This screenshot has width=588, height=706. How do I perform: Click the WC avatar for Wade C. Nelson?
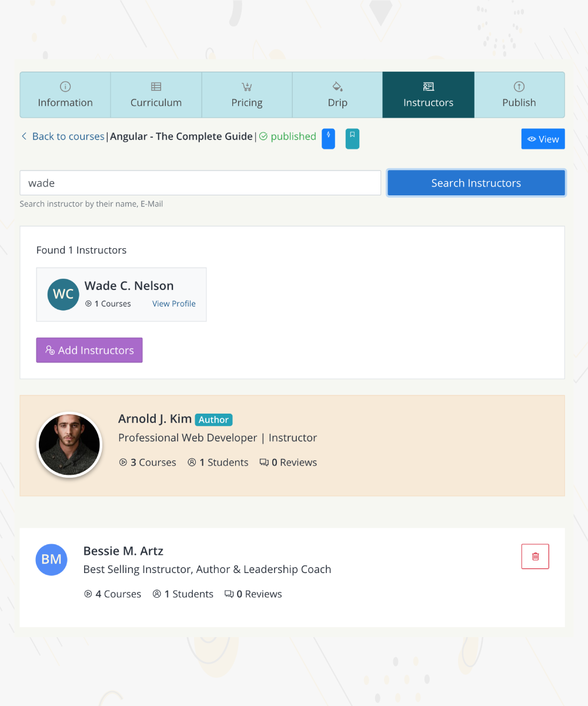(x=64, y=294)
